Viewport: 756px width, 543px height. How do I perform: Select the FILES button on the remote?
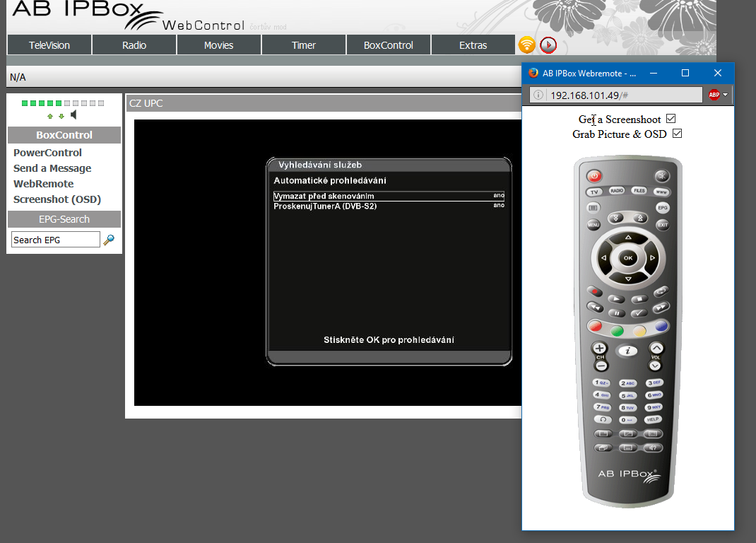point(639,191)
